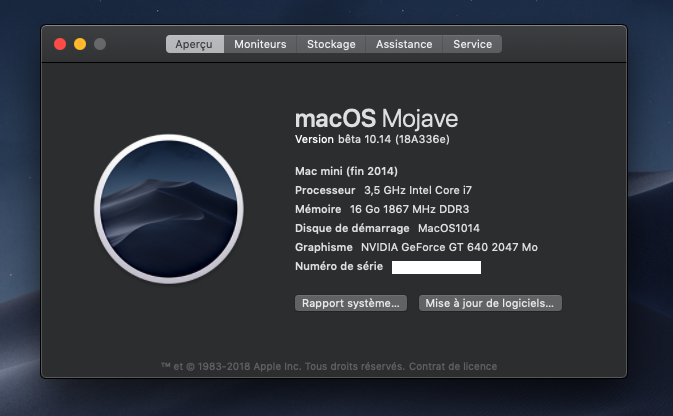
Task: Close window with the red button
Action: 60,44
